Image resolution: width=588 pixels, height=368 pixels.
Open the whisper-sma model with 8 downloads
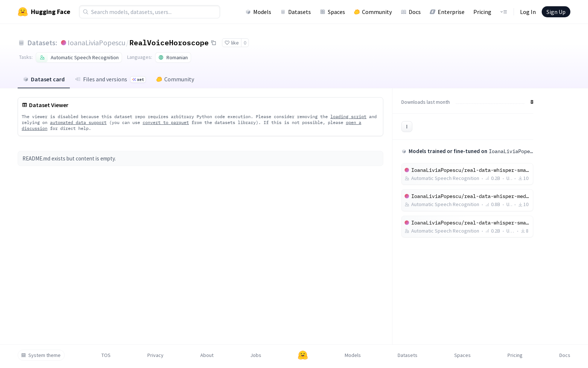(x=467, y=227)
